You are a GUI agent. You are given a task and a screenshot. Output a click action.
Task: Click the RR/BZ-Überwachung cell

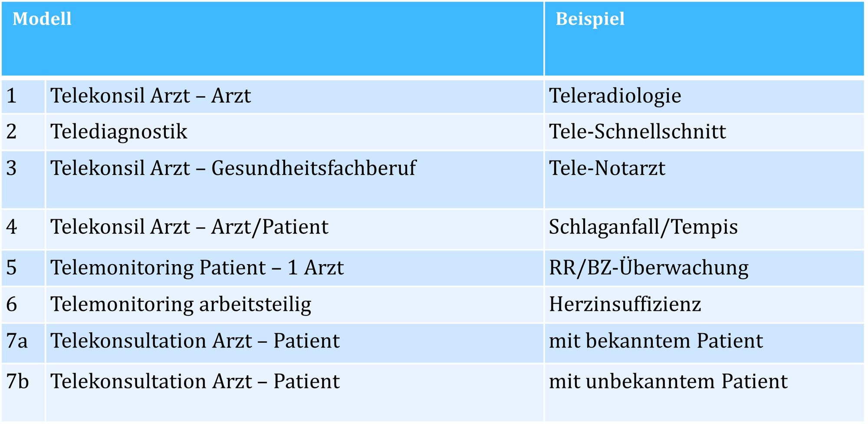tap(648, 268)
